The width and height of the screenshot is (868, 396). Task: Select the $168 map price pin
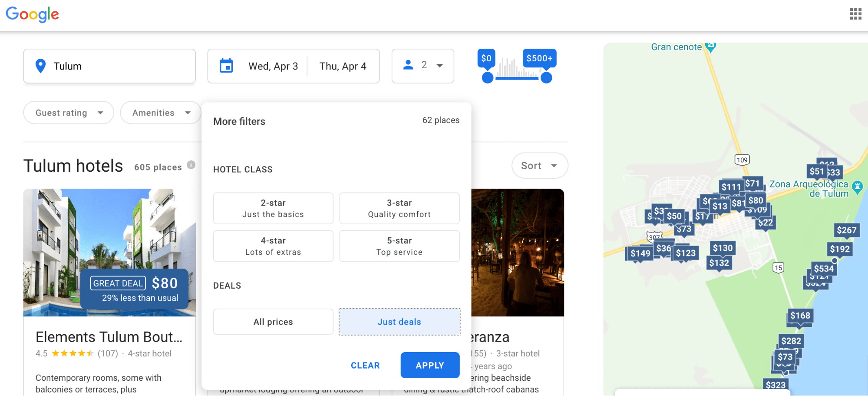[800, 316]
